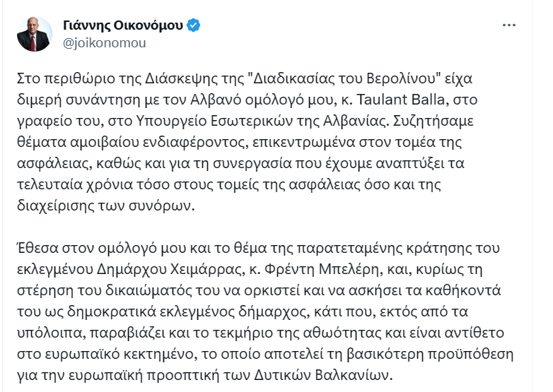Click the phrase διαχείρισης των συνόρων
The height and width of the screenshot is (392, 553).
104,206
